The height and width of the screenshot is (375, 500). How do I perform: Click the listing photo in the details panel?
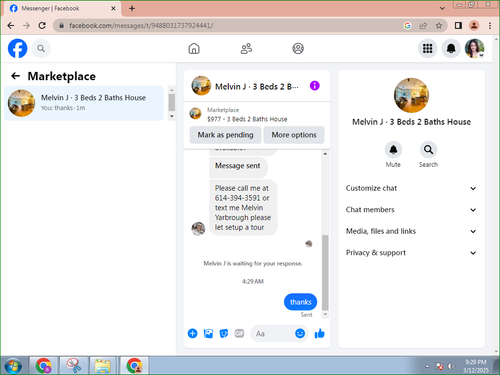(411, 95)
